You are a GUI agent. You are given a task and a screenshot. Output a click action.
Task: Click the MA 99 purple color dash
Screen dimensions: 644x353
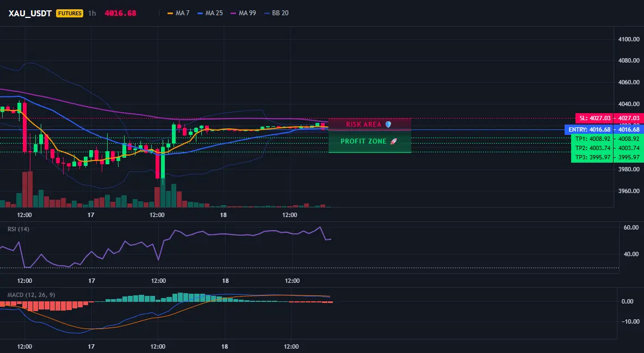234,13
